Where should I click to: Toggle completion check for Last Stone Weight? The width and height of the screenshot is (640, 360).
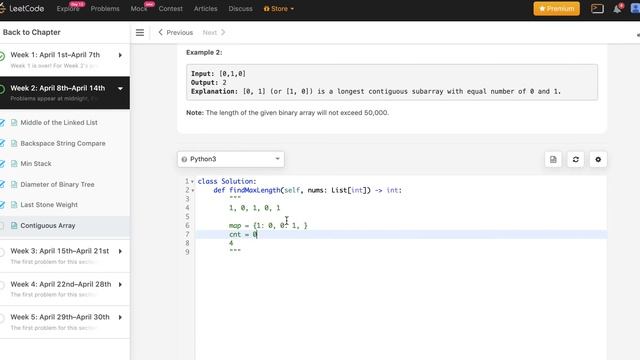[2, 205]
